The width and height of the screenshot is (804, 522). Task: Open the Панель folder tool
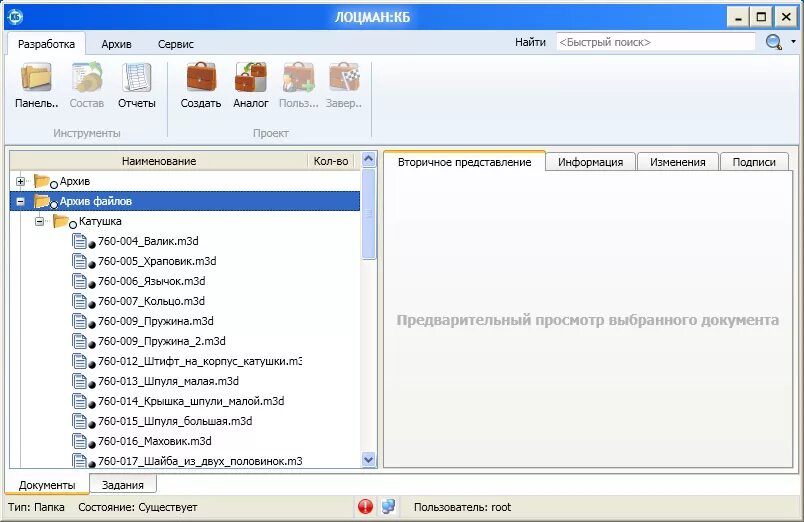point(36,86)
